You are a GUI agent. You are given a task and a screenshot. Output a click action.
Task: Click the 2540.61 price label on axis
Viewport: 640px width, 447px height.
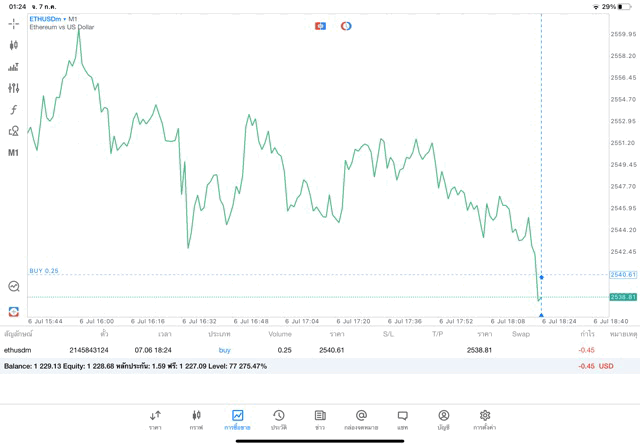(x=623, y=274)
